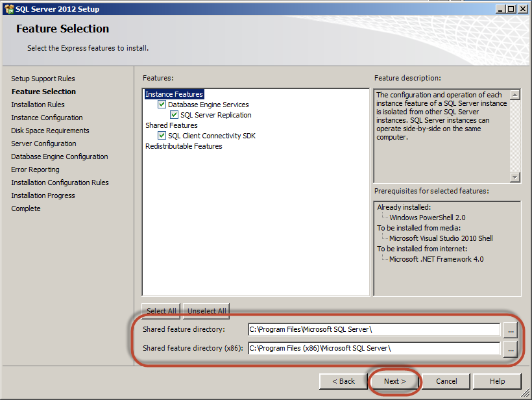Viewport: 532px width, 400px height.
Task: Maximize the SQL Server 2012 Setup window
Action: click(x=511, y=9)
